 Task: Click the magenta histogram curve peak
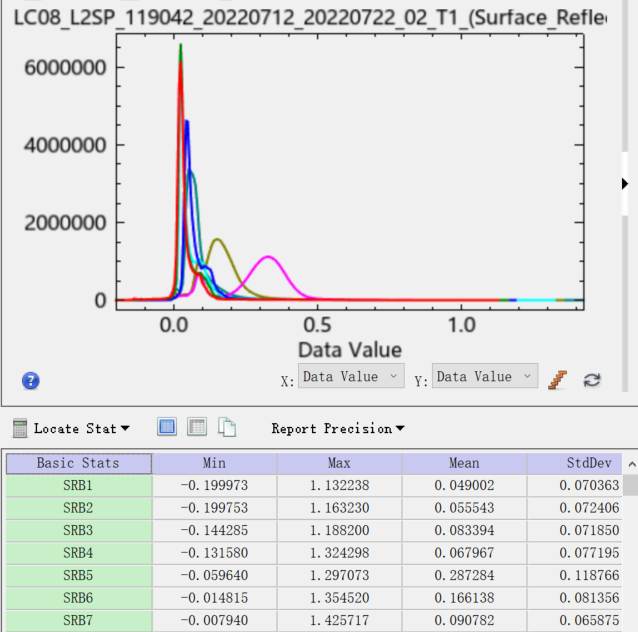click(268, 257)
